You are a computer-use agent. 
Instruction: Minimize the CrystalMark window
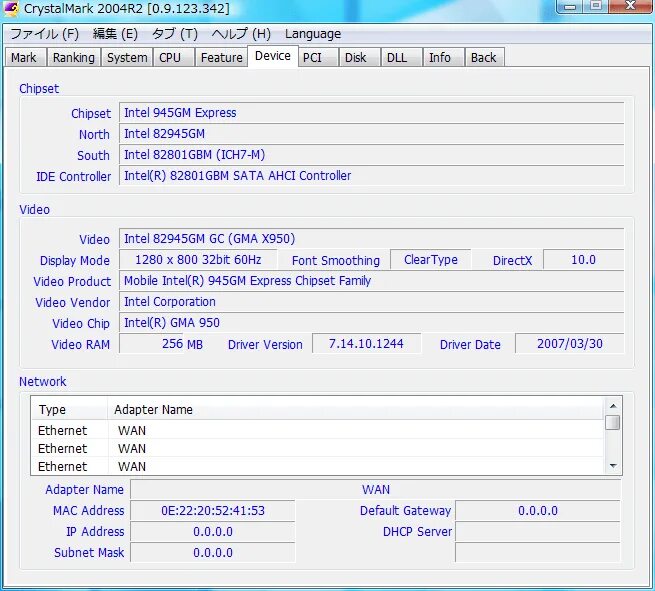click(x=570, y=6)
